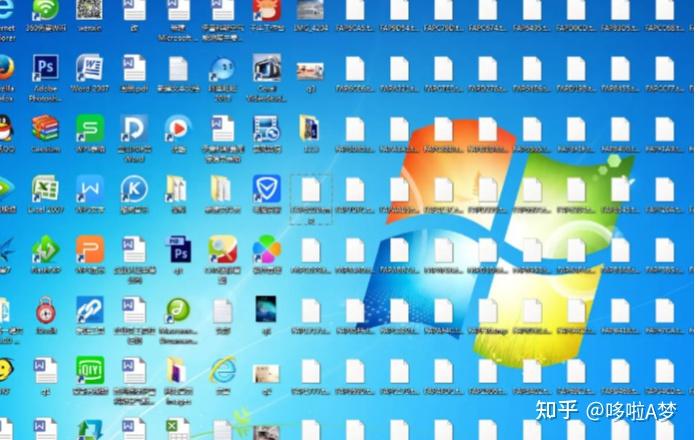Open the green diamond arrows shortcut

(x=45, y=249)
